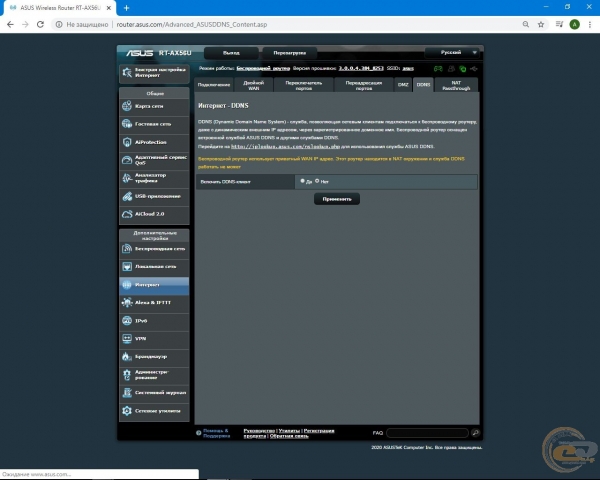Switch to DMZ tab
The image size is (600, 480).
(x=403, y=85)
